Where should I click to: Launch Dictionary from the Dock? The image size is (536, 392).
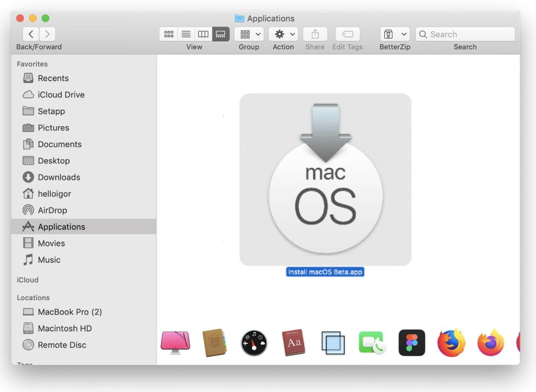coord(294,342)
